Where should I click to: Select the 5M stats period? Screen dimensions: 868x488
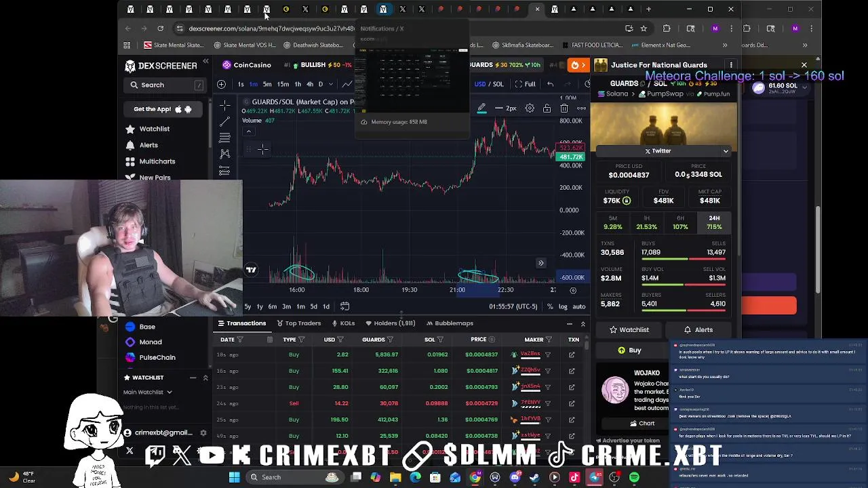coord(612,223)
